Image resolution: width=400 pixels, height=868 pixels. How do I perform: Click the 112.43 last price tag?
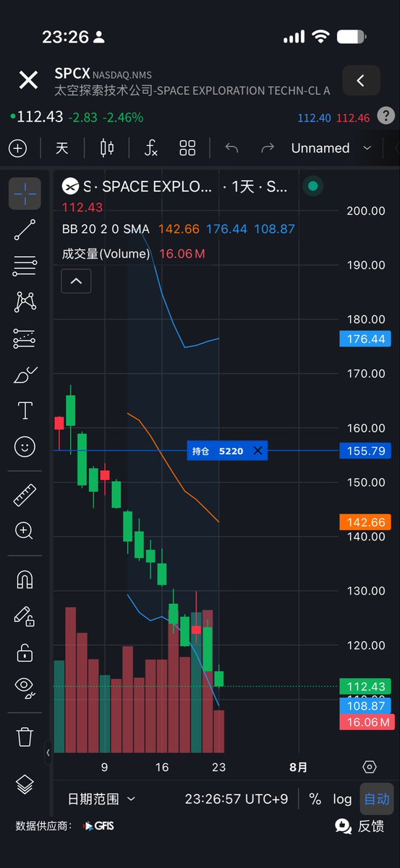(x=365, y=686)
